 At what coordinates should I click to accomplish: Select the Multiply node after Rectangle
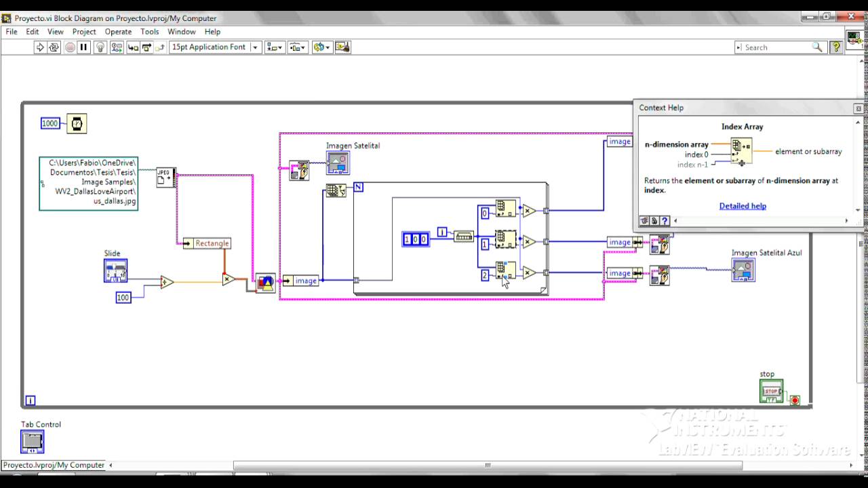pos(229,279)
